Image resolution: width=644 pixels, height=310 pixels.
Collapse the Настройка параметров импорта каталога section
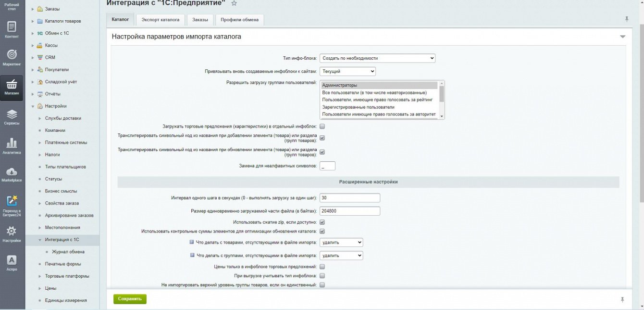pos(622,37)
